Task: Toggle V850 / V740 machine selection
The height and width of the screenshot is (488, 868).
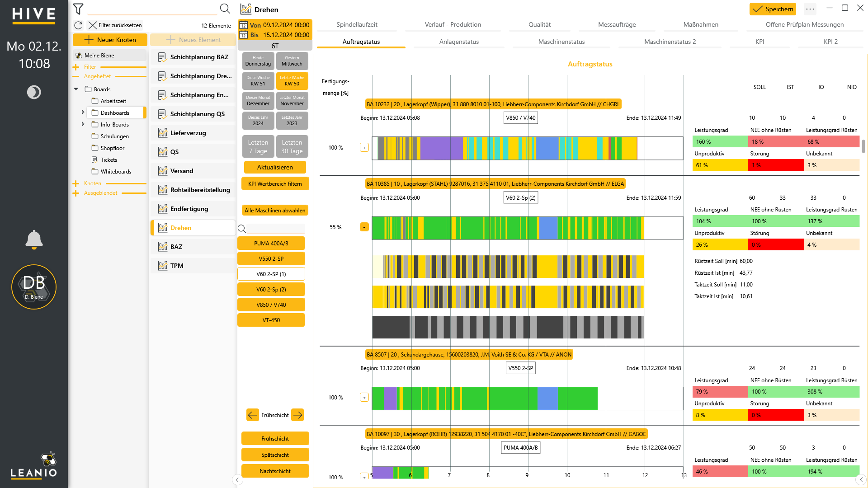Action: coord(271,305)
